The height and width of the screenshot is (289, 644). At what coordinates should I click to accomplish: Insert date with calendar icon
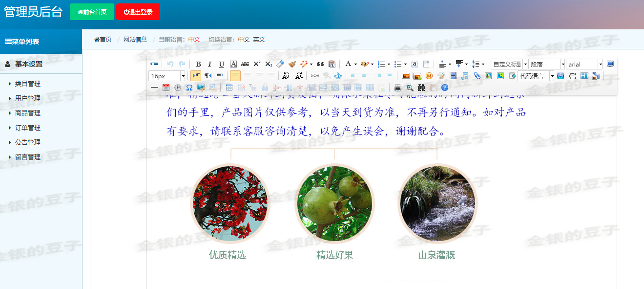(x=166, y=88)
